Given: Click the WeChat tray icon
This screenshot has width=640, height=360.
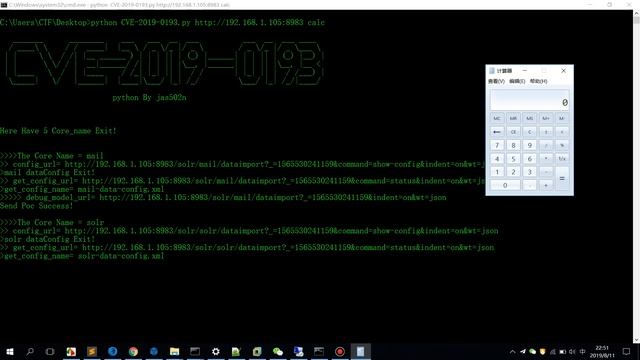Looking at the screenshot, I should click(x=532, y=351).
